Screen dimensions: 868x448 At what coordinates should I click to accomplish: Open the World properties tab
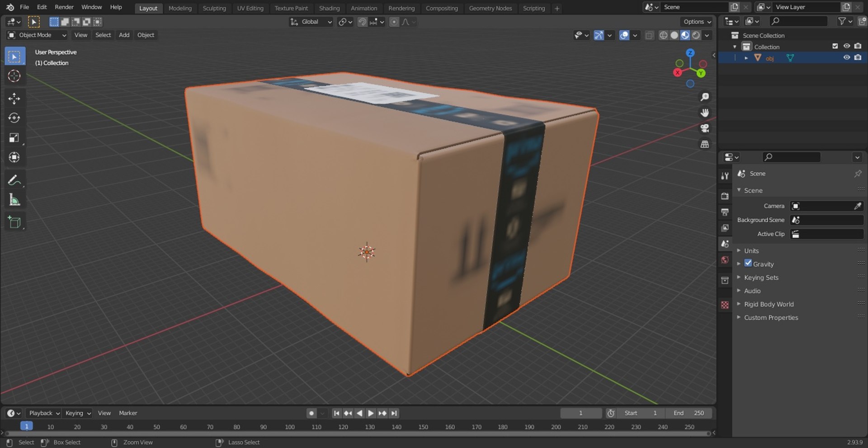click(x=725, y=260)
